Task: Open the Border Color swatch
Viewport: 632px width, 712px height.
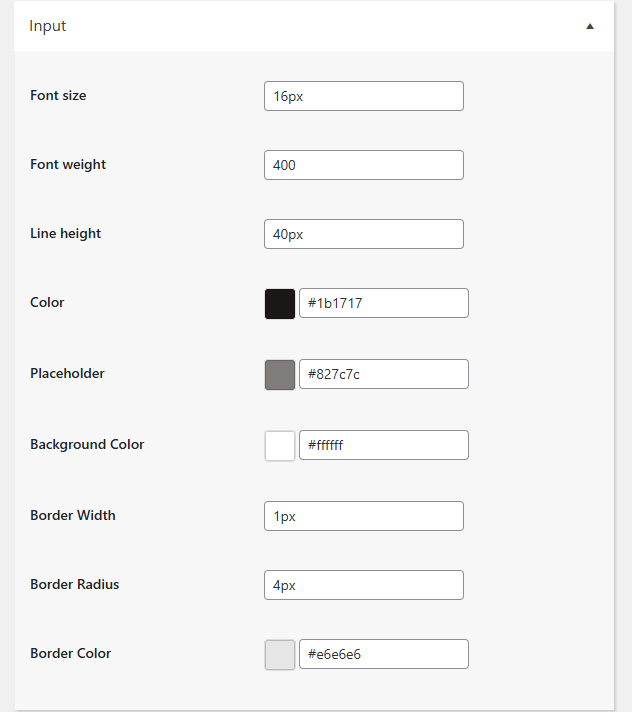Action: click(280, 655)
